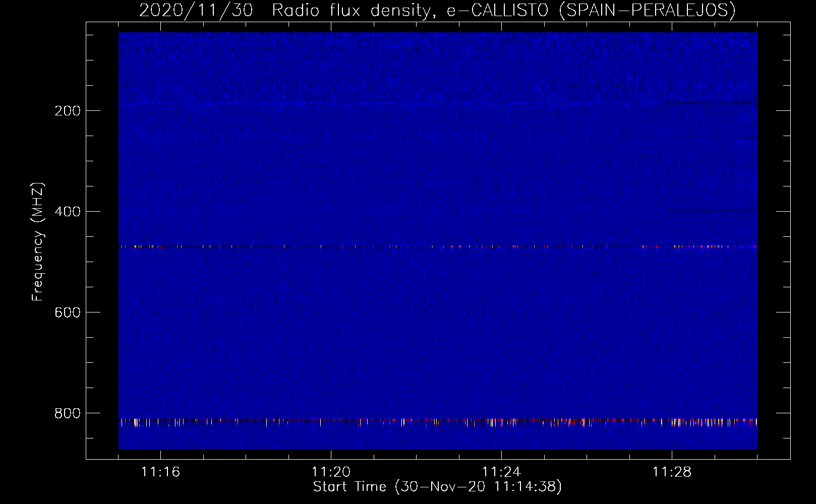Click the light blue band near 190 MHz

(438, 104)
